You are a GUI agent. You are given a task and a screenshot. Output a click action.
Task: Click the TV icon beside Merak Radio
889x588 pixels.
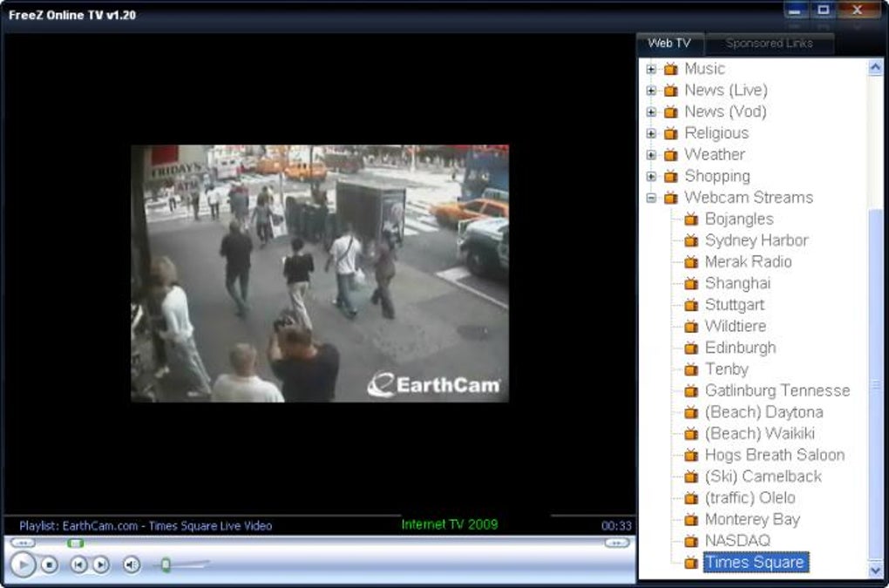[x=691, y=263]
